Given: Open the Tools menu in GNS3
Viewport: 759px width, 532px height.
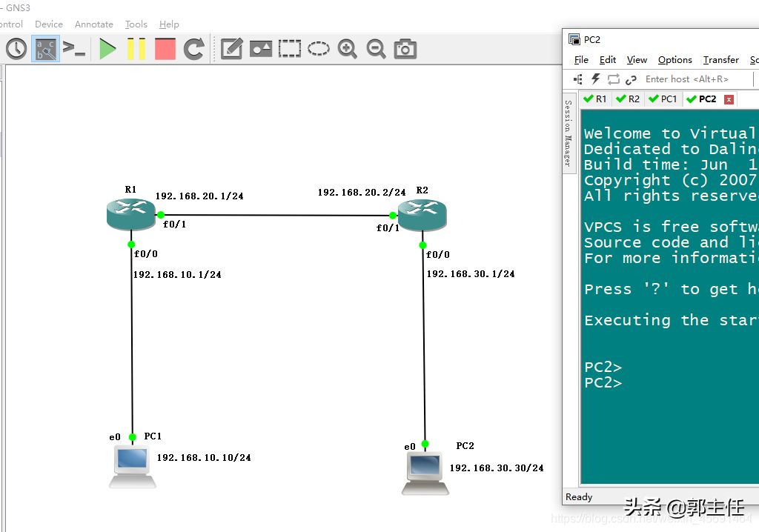Looking at the screenshot, I should (136, 24).
